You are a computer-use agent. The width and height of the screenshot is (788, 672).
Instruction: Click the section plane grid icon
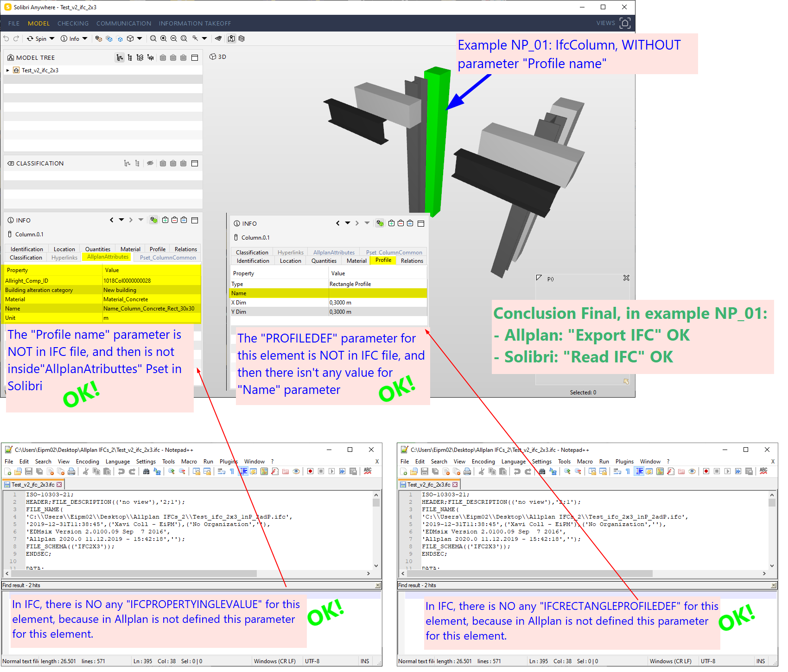[x=218, y=38]
